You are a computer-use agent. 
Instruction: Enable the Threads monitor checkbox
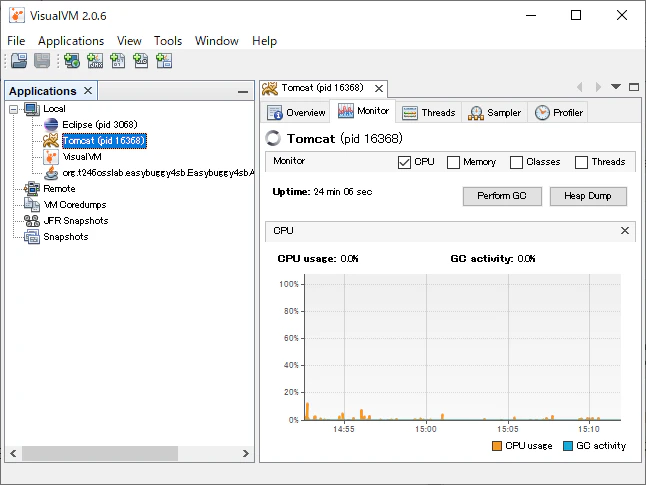pyautogui.click(x=581, y=162)
